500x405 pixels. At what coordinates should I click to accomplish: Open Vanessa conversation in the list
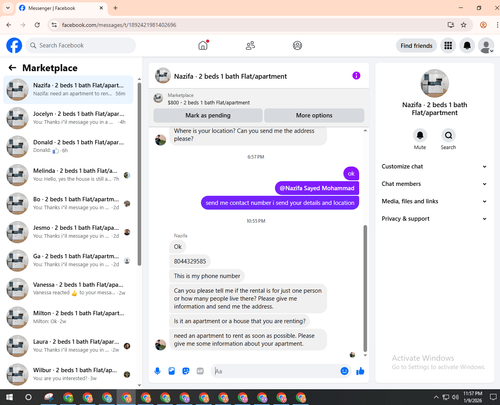(68, 289)
